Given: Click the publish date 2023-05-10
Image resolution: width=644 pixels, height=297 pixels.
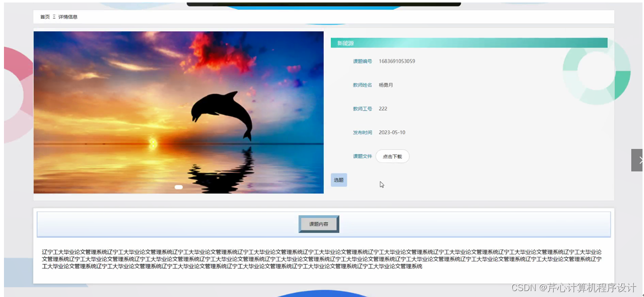Looking at the screenshot, I should 392,132.
